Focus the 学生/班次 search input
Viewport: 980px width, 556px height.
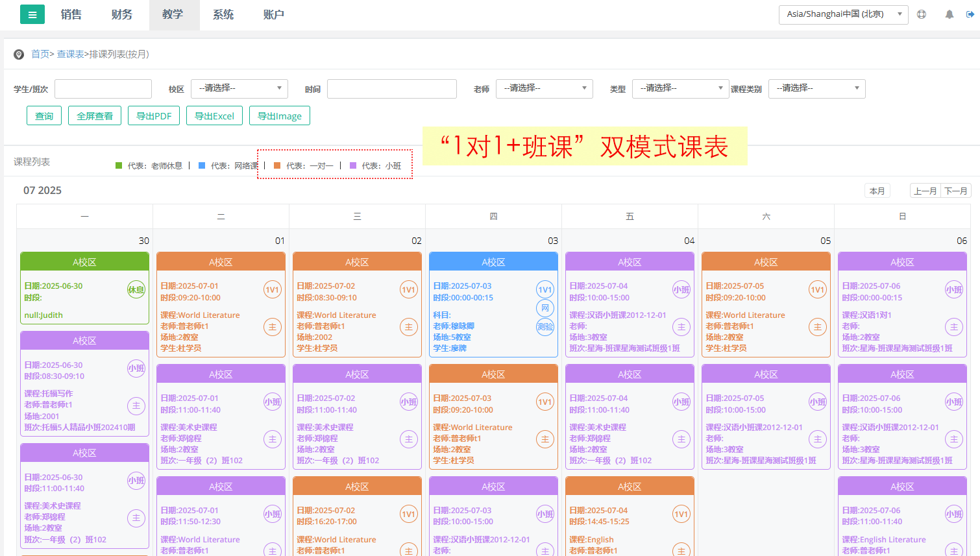tap(103, 89)
